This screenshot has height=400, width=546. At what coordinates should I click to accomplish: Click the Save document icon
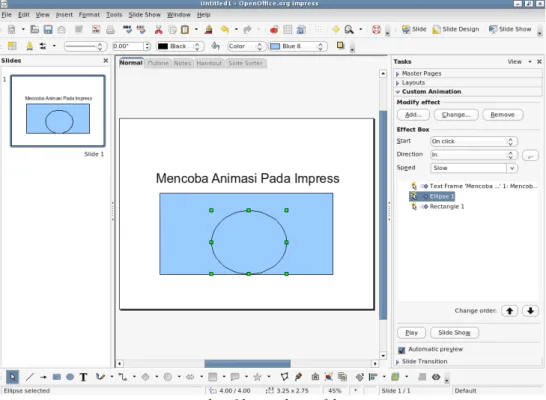point(48,30)
